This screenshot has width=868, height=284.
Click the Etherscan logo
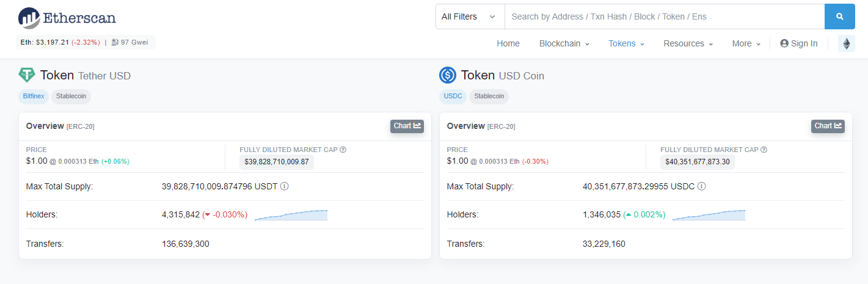(x=67, y=18)
